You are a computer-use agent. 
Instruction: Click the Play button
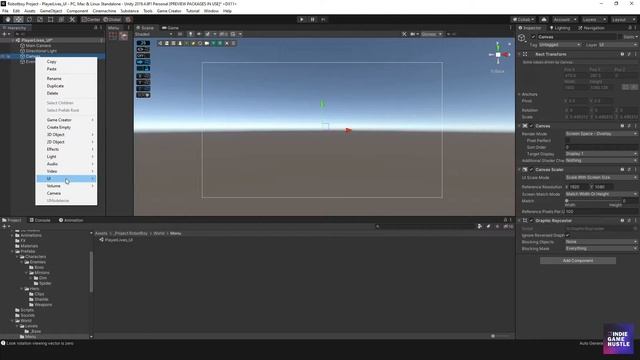click(x=302, y=19)
